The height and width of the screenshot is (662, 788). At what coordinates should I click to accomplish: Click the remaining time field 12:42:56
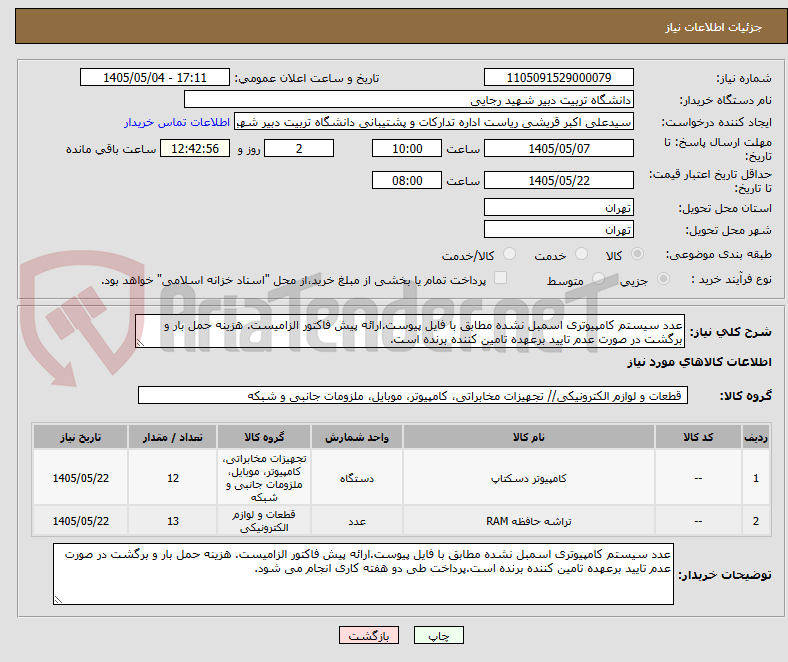coord(195,148)
